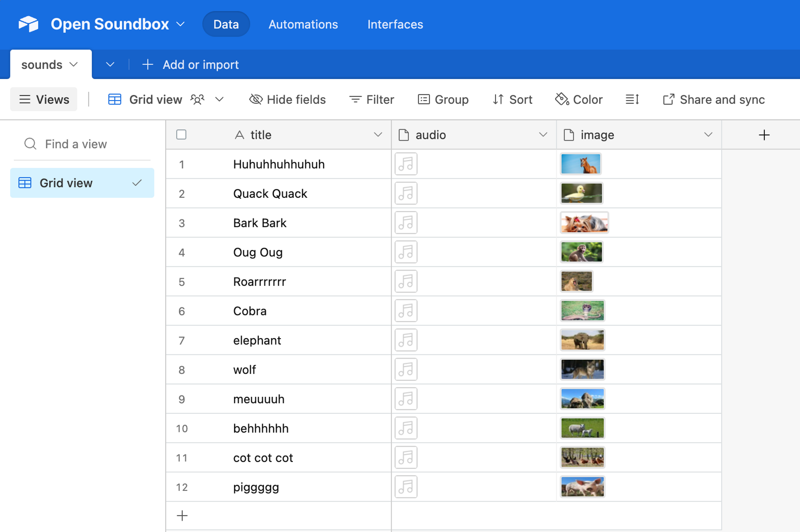Open the Group records tool
This screenshot has width=800, height=532.
(x=443, y=99)
